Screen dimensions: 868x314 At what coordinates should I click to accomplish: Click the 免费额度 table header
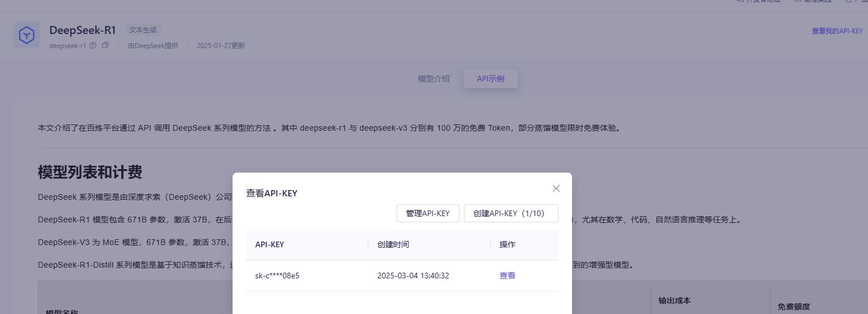(794, 306)
